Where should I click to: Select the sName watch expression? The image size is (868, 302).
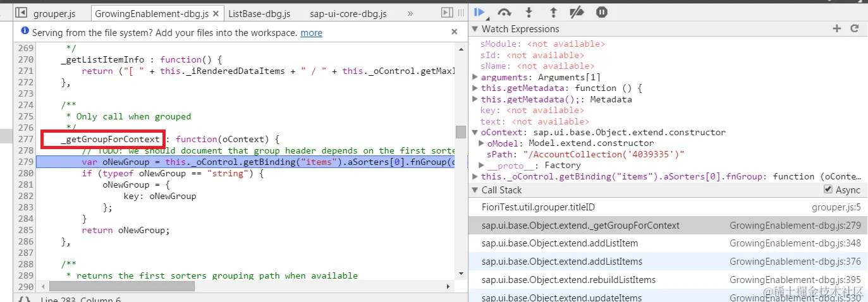point(537,66)
